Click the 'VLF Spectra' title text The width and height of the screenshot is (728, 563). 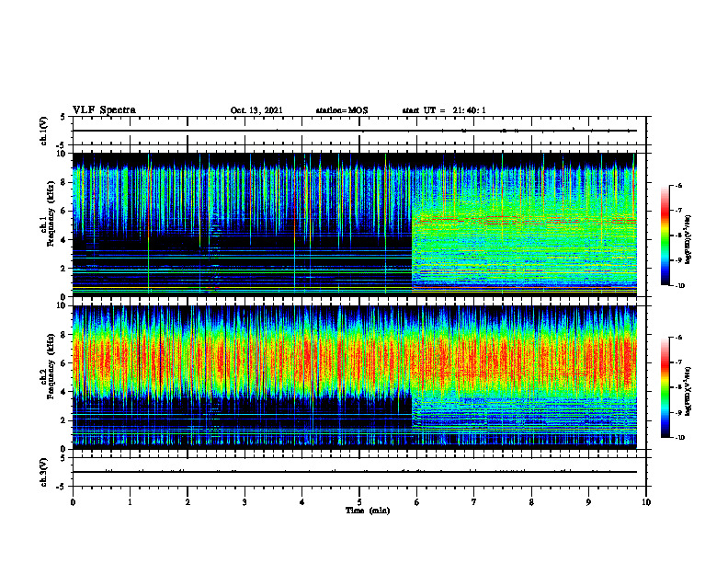coord(104,110)
